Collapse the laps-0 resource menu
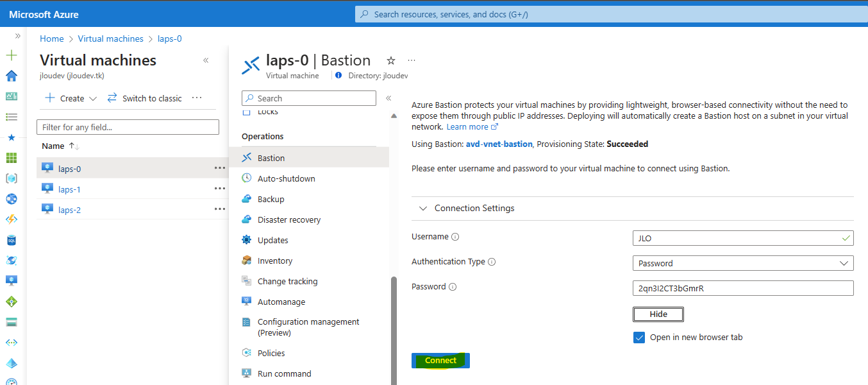This screenshot has width=868, height=385. pyautogui.click(x=388, y=98)
